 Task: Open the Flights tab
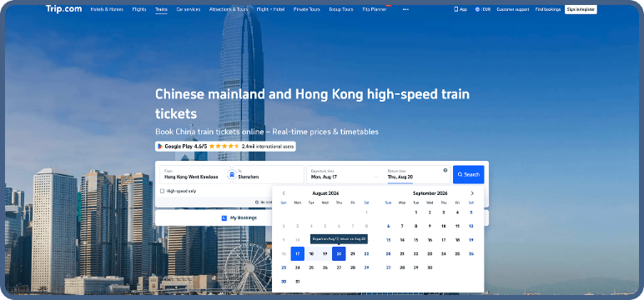pos(139,9)
